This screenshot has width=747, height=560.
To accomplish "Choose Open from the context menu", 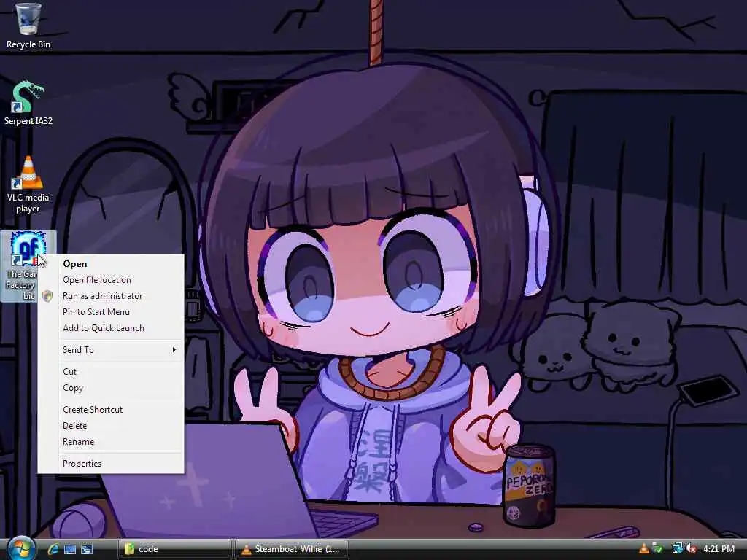I will (111, 264).
